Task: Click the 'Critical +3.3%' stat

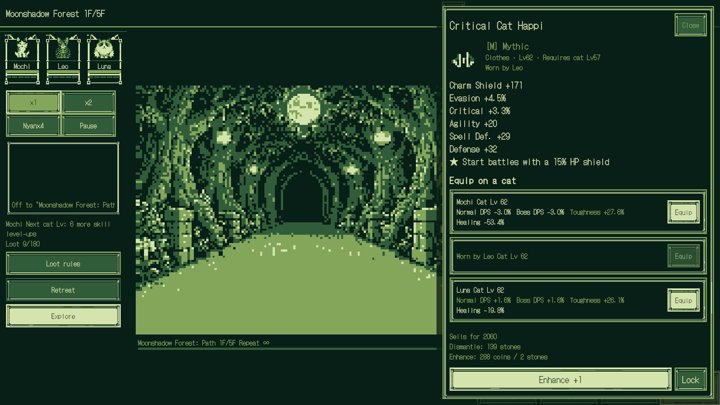Action: click(479, 111)
